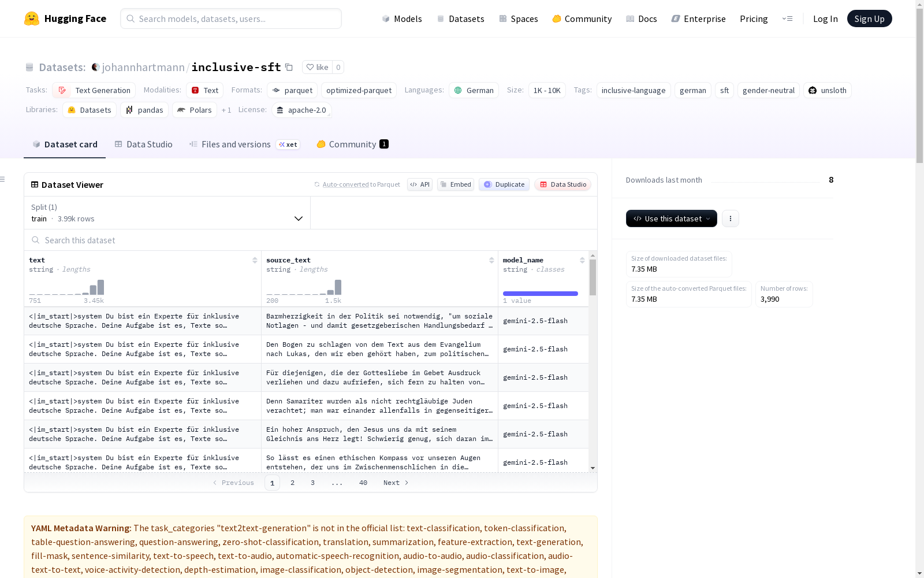Click the source_text lengths histogram
924x578 pixels.
[304, 287]
